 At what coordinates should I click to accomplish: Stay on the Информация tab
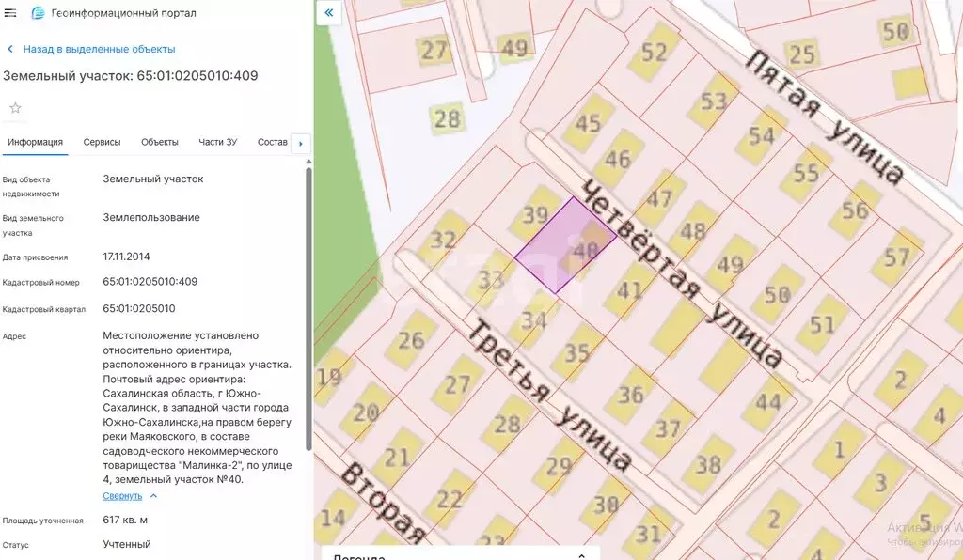click(38, 142)
